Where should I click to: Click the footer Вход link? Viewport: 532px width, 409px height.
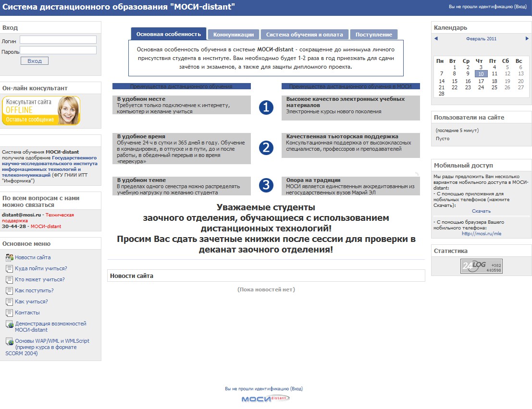pyautogui.click(x=297, y=389)
